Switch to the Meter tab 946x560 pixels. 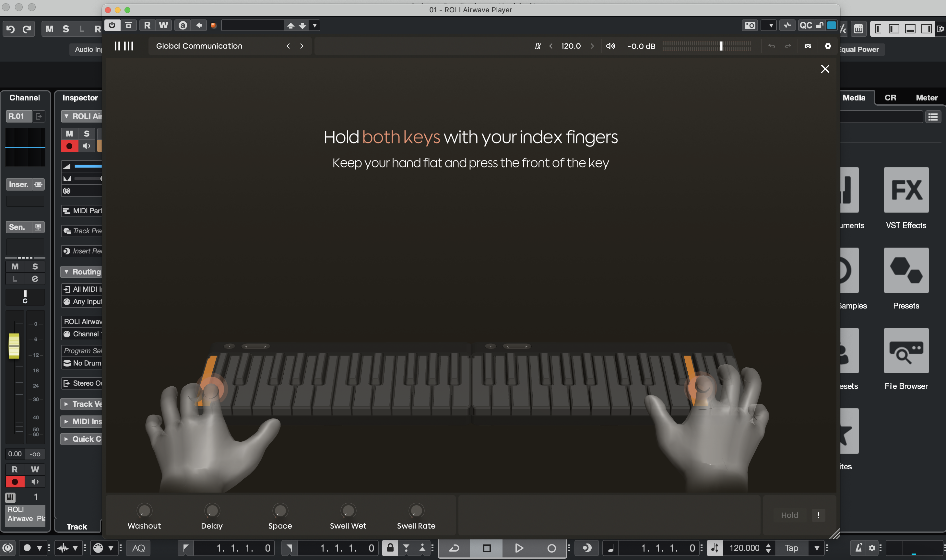(926, 98)
